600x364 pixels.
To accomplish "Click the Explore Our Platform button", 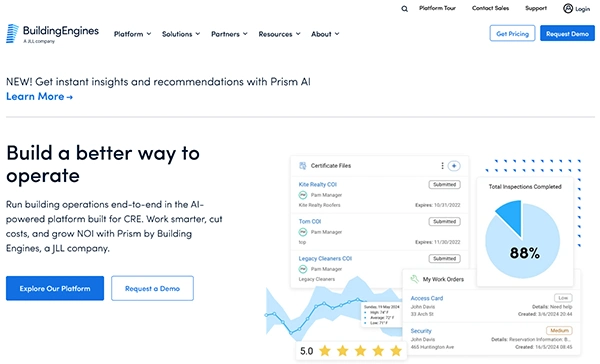I will (55, 288).
